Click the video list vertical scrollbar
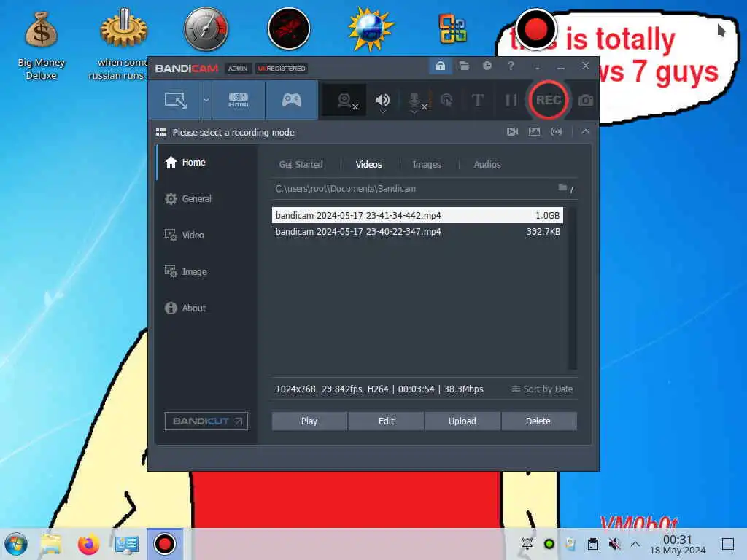Image resolution: width=747 pixels, height=560 pixels. pos(572,288)
